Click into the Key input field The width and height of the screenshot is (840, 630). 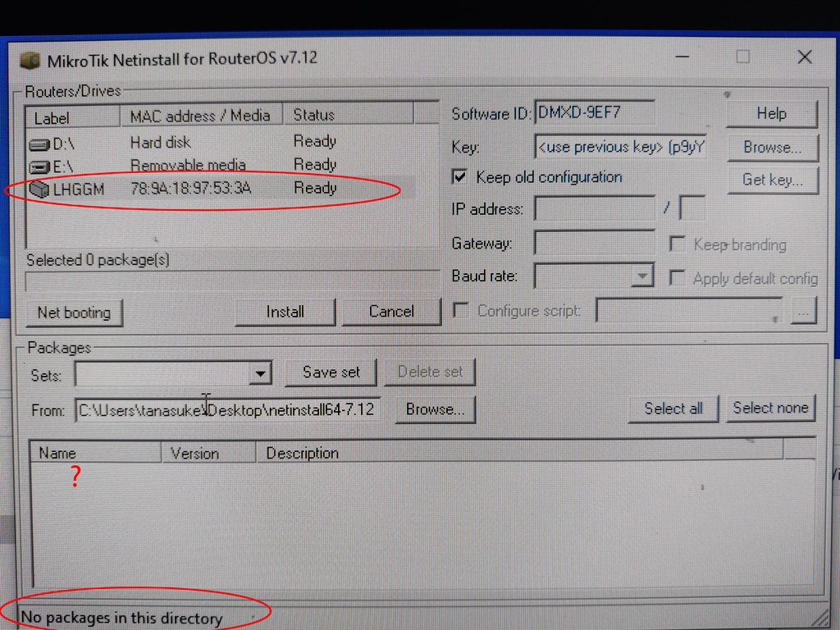[620, 147]
